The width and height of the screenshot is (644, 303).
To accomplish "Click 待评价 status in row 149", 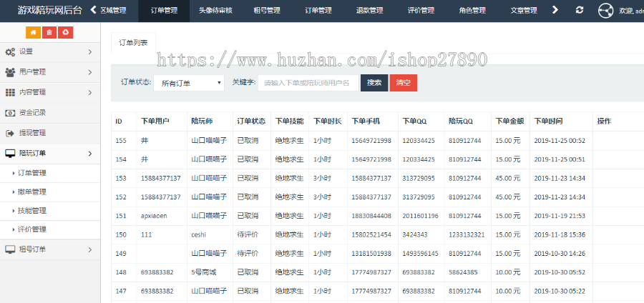I will 248,254.
